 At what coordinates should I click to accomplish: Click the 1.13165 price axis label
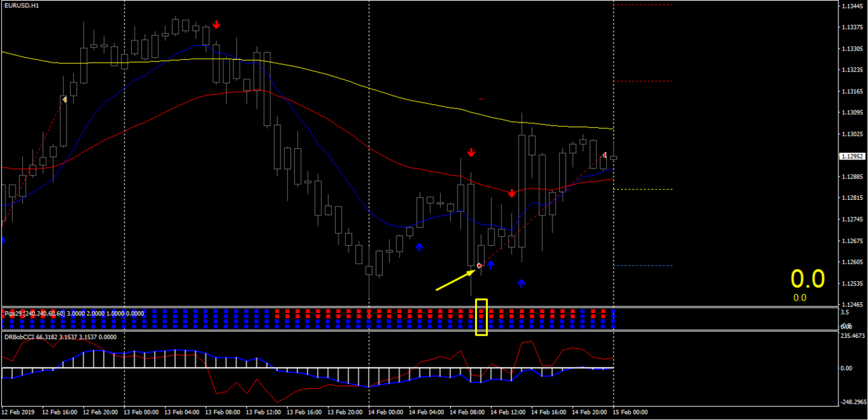pos(851,92)
